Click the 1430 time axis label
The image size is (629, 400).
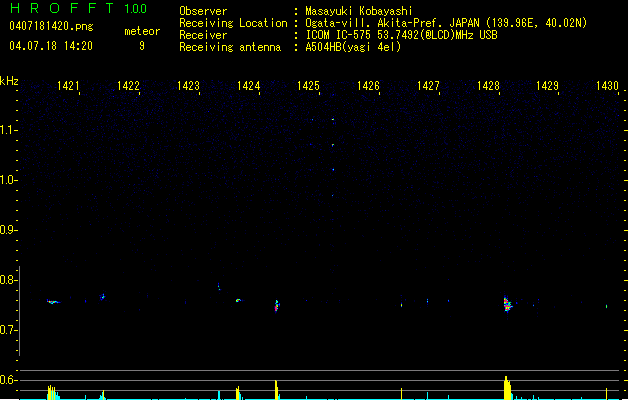pyautogui.click(x=607, y=85)
